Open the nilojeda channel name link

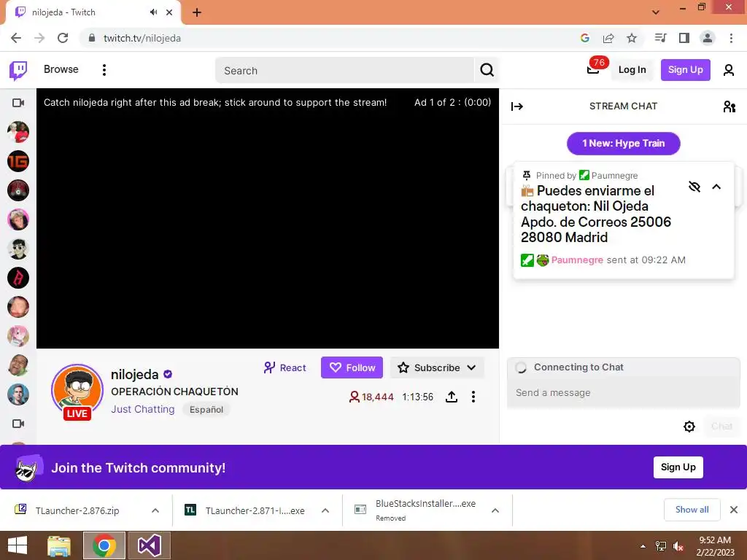click(x=134, y=375)
